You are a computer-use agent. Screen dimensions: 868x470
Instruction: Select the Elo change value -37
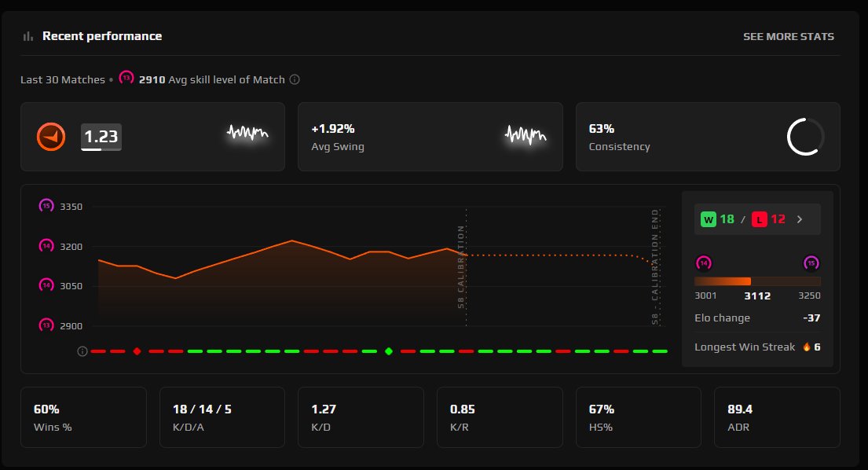tap(811, 318)
